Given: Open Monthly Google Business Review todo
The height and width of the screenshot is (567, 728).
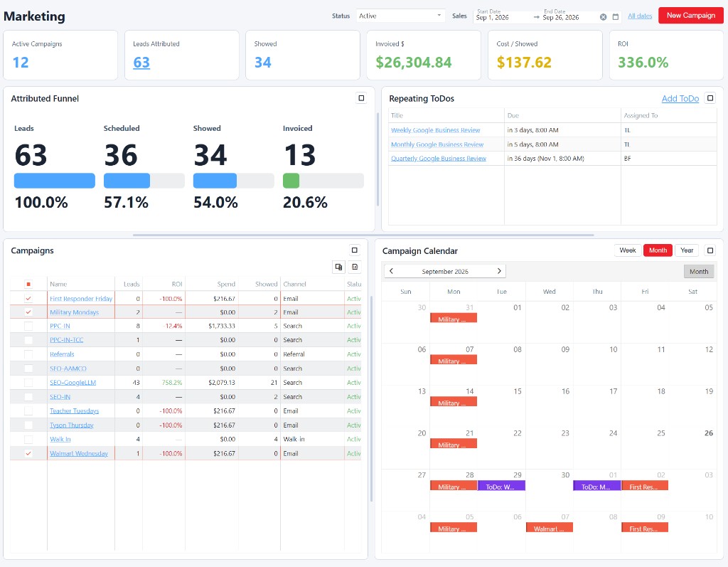Looking at the screenshot, I should coord(437,144).
